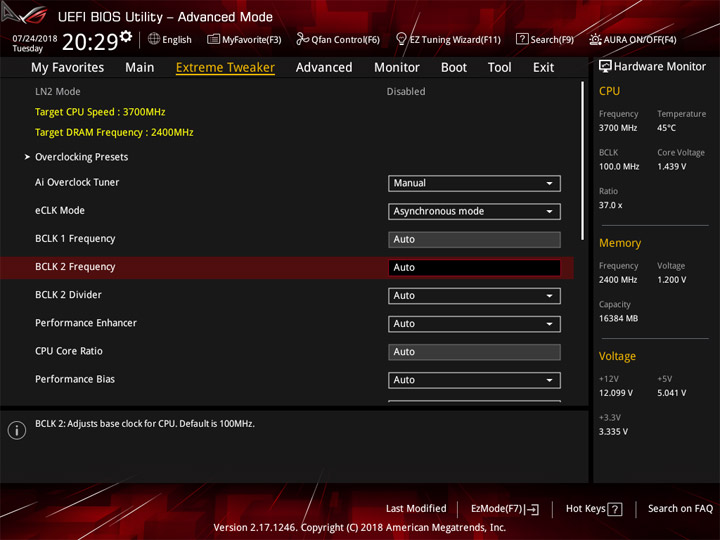This screenshot has width=720, height=540.
Task: Click the BCLK 1 Frequency field
Action: (474, 240)
